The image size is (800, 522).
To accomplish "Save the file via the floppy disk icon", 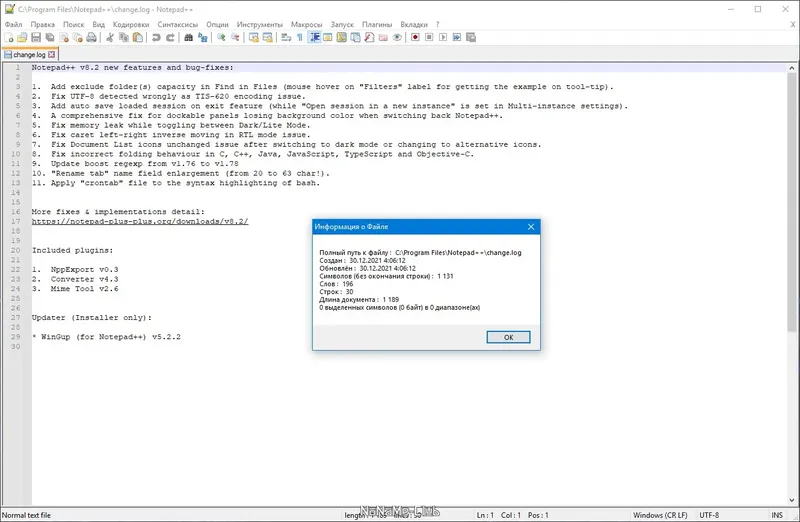I will tap(36, 37).
